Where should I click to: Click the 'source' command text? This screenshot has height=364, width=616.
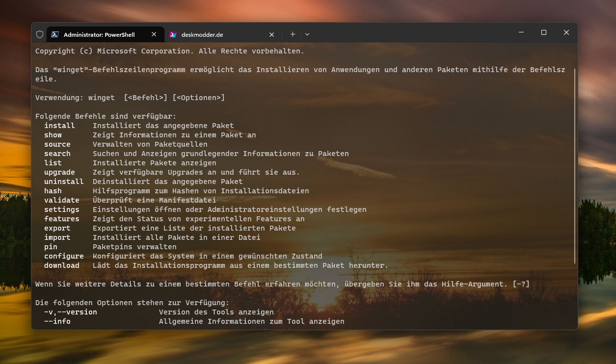point(57,144)
